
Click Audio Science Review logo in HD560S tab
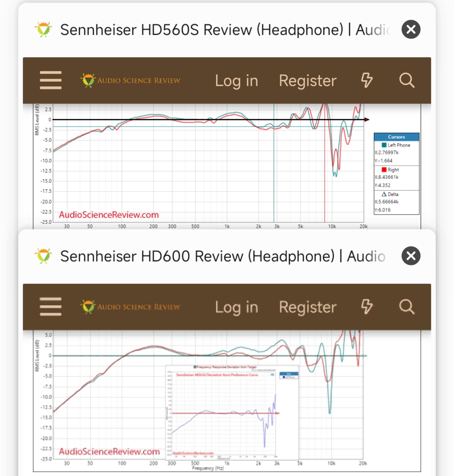tap(130, 81)
